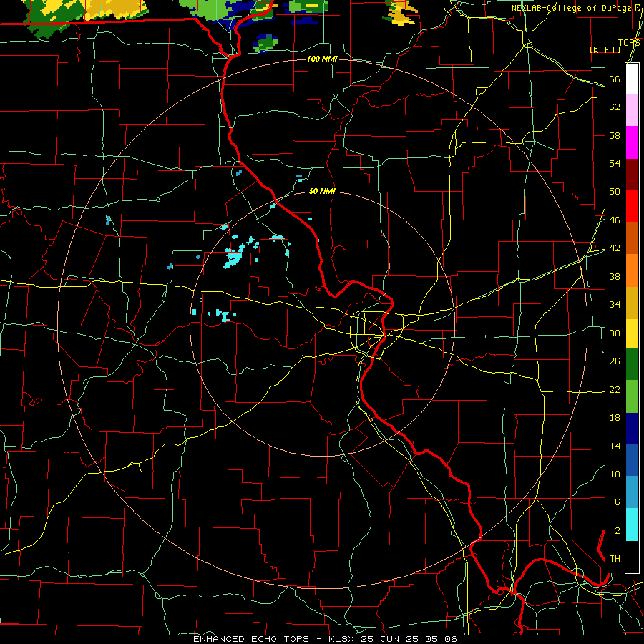Click the 62 legend value

[615, 107]
